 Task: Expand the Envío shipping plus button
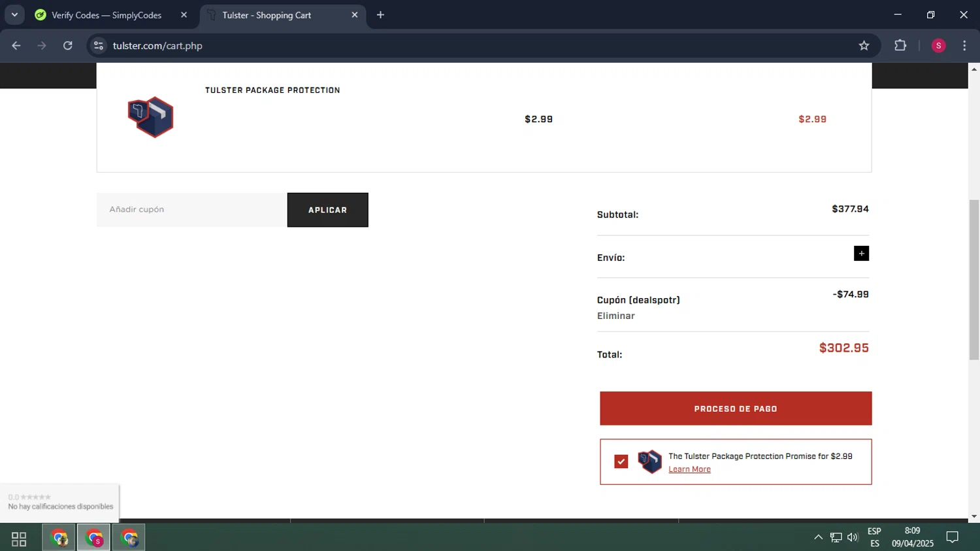pos(861,254)
